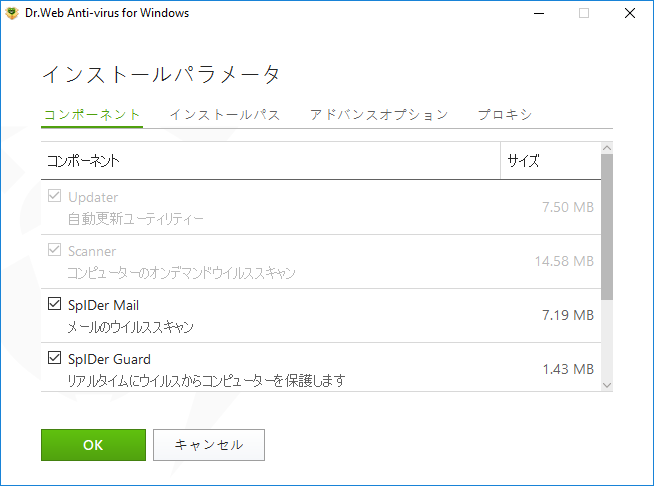This screenshot has height=486, width=654.
Task: Click the scrollbar up arrow
Action: 607,148
